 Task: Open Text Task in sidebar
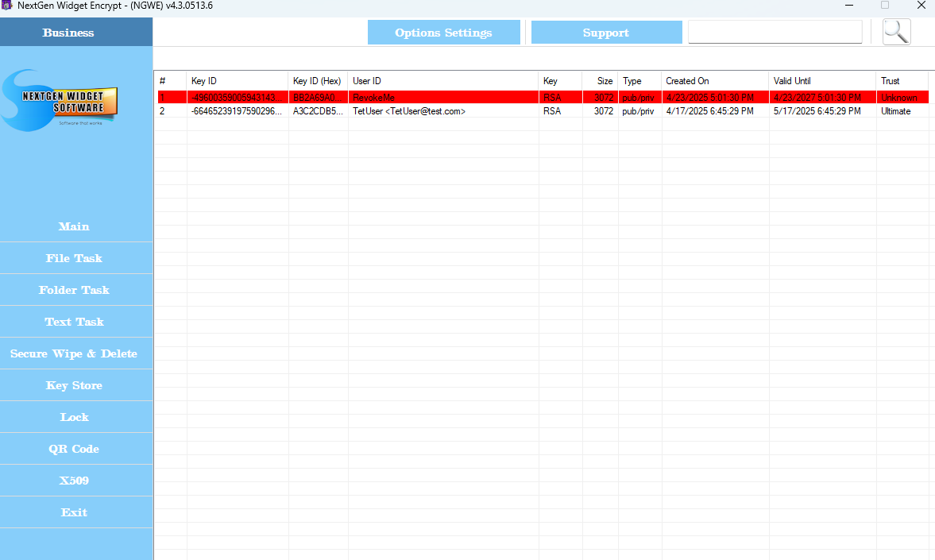pos(75,322)
